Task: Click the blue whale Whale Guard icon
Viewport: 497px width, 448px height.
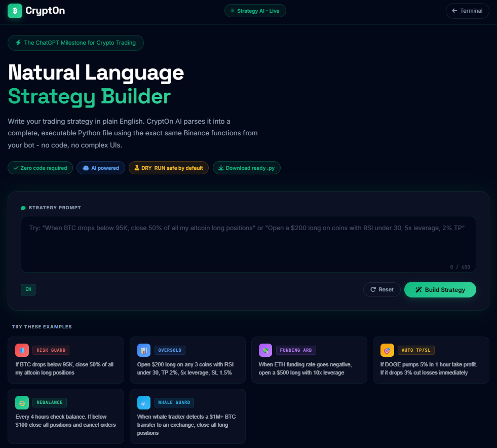Action: point(144,403)
